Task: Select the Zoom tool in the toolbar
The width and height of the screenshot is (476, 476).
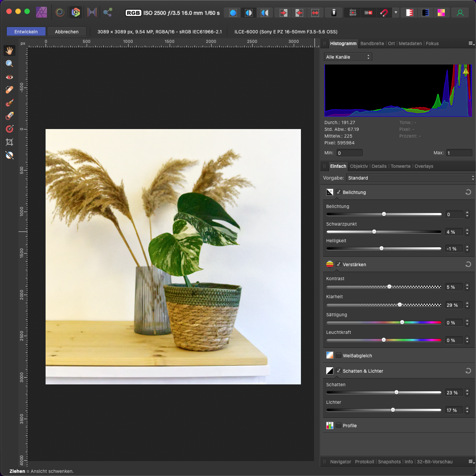Action: pyautogui.click(x=9, y=63)
